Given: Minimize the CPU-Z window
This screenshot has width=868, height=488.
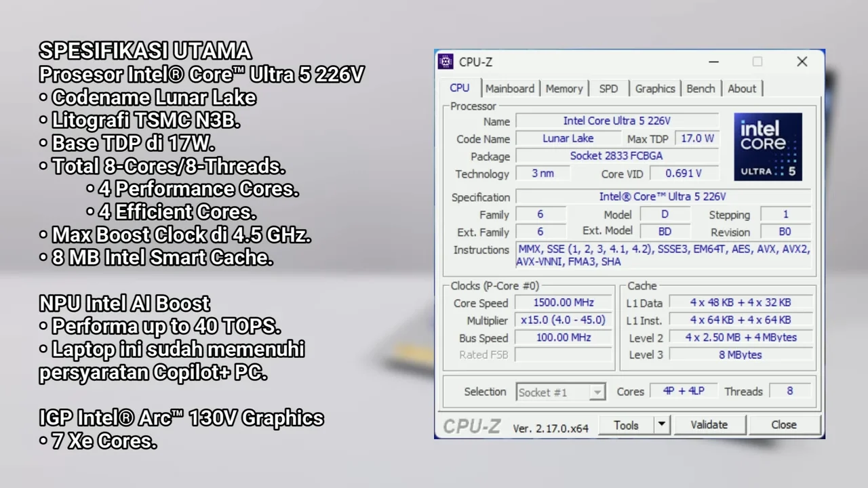Looking at the screenshot, I should [713, 62].
